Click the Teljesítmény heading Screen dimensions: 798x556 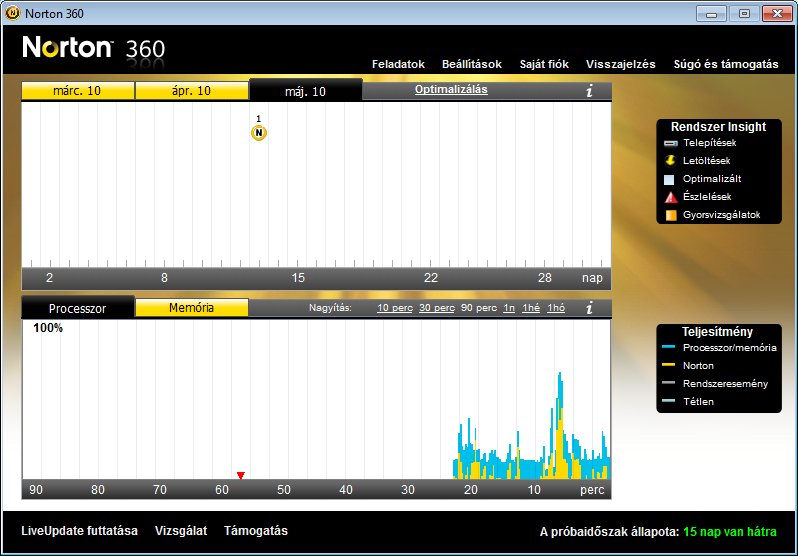click(717, 331)
